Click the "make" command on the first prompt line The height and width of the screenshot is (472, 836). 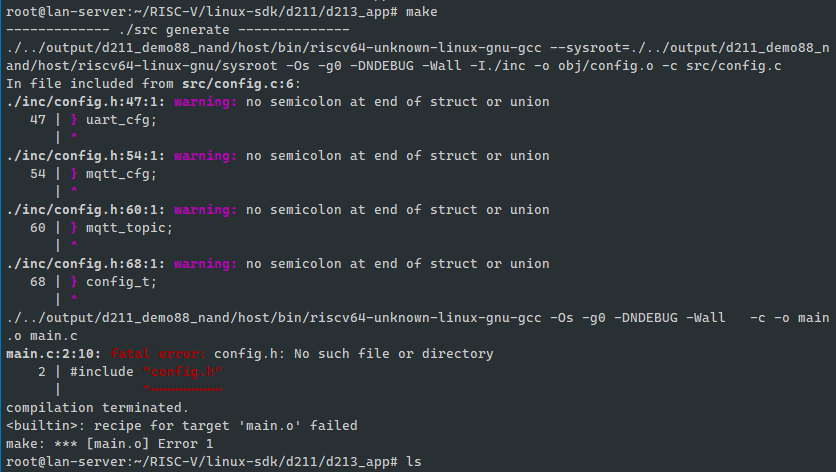pyautogui.click(x=421, y=11)
